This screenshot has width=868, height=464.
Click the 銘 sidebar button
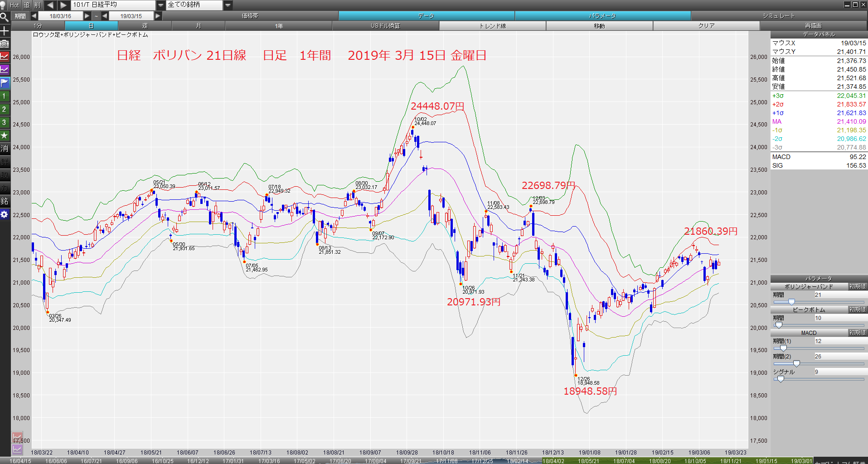click(x=5, y=201)
